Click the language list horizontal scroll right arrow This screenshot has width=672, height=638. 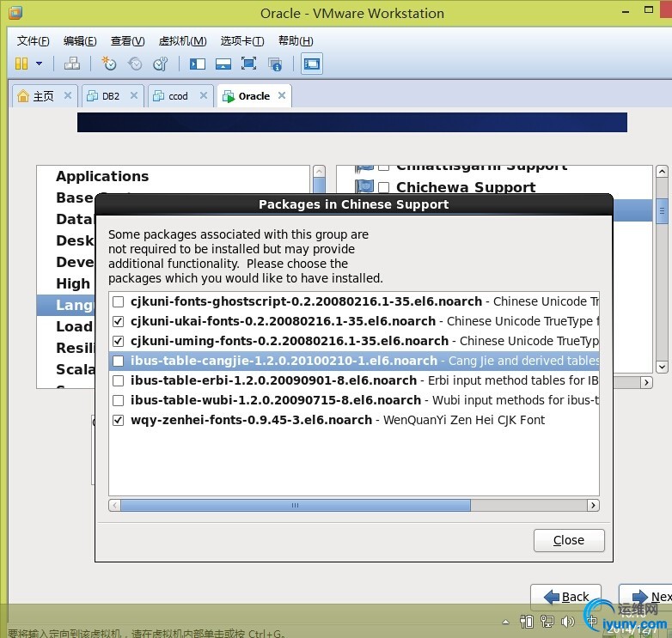pyautogui.click(x=646, y=382)
